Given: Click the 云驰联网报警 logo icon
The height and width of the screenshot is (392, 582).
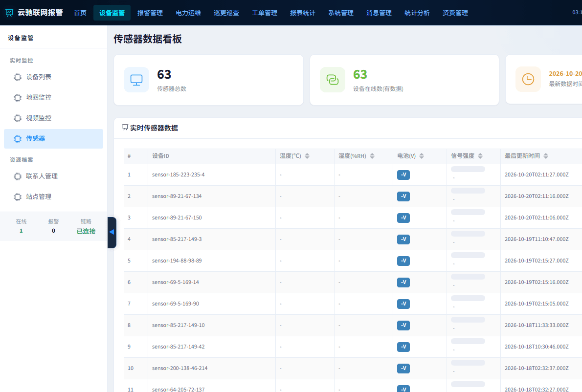Looking at the screenshot, I should coord(9,13).
